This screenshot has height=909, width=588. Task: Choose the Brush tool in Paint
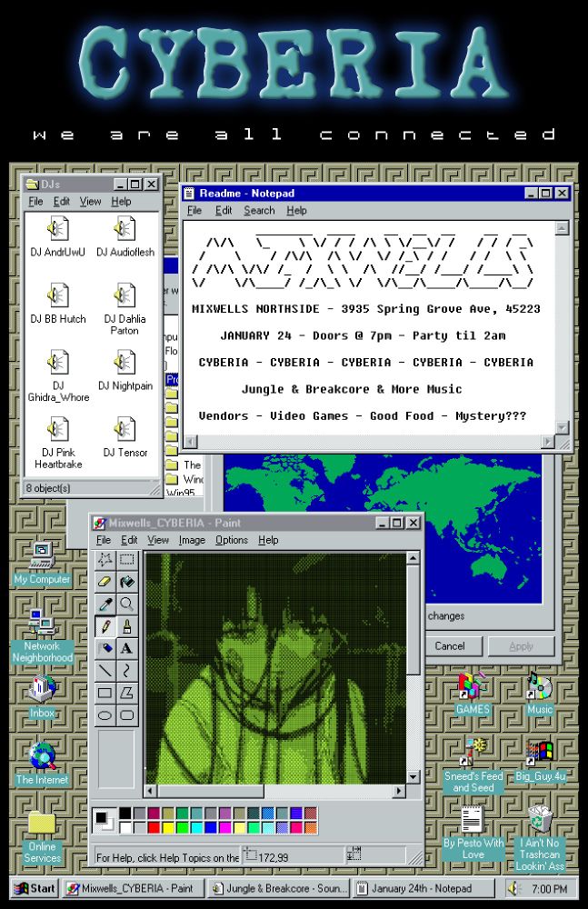[127, 626]
